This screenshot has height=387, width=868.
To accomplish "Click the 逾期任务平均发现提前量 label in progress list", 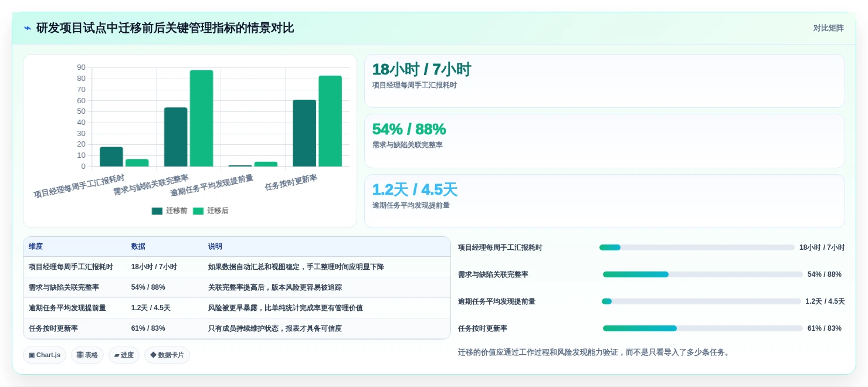I will click(x=497, y=301).
